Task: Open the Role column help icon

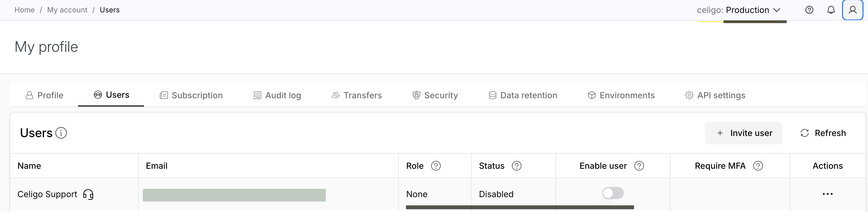Action: (x=436, y=166)
